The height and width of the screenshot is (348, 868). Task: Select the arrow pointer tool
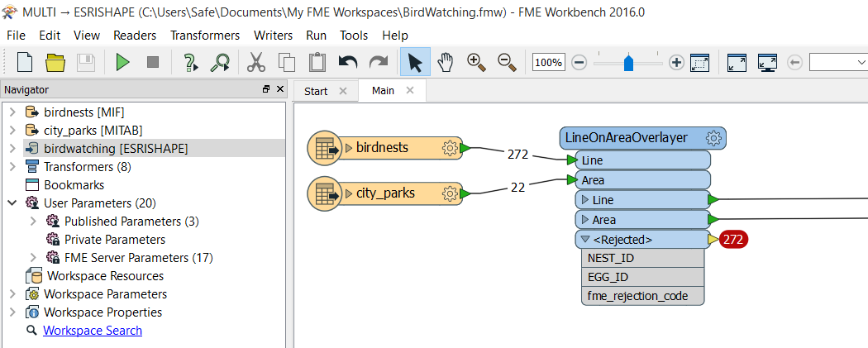tap(415, 62)
